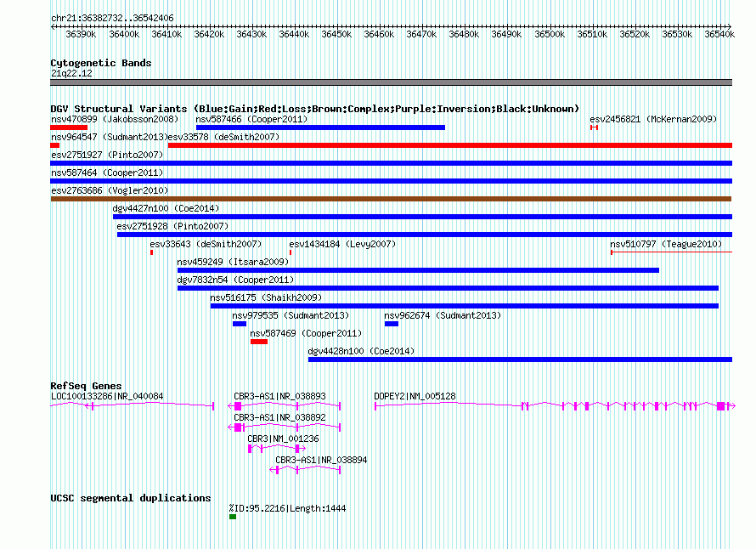Select variant esv2751927 (Pinto2007) label
Screen dimensions: 756x549
pos(107,155)
